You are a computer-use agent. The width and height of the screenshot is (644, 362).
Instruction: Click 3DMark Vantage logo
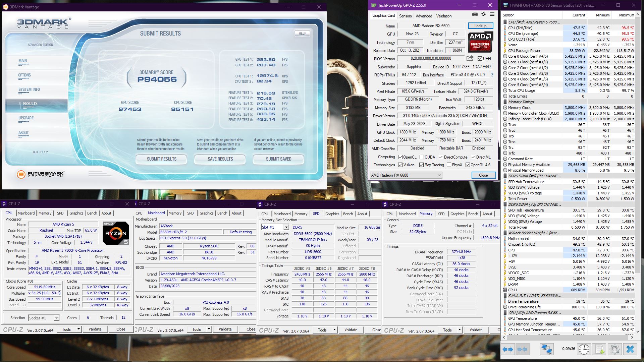(44, 23)
